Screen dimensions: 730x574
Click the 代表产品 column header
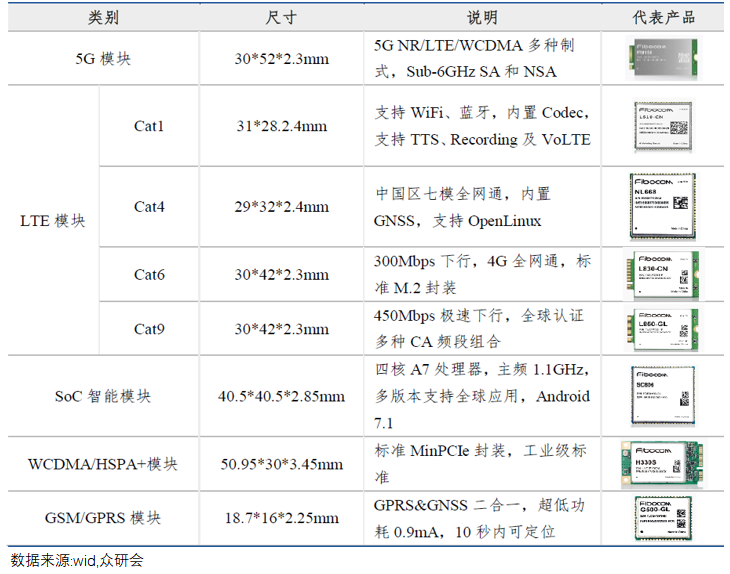[663, 18]
